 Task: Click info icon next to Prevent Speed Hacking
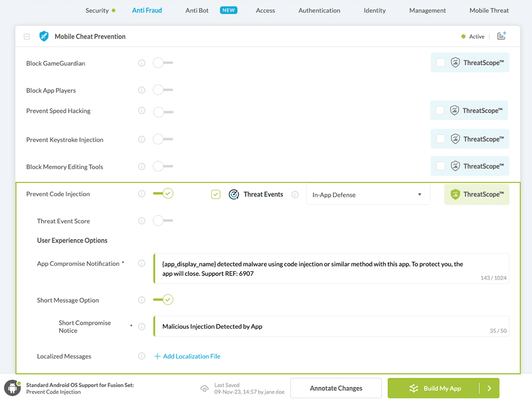[142, 111]
